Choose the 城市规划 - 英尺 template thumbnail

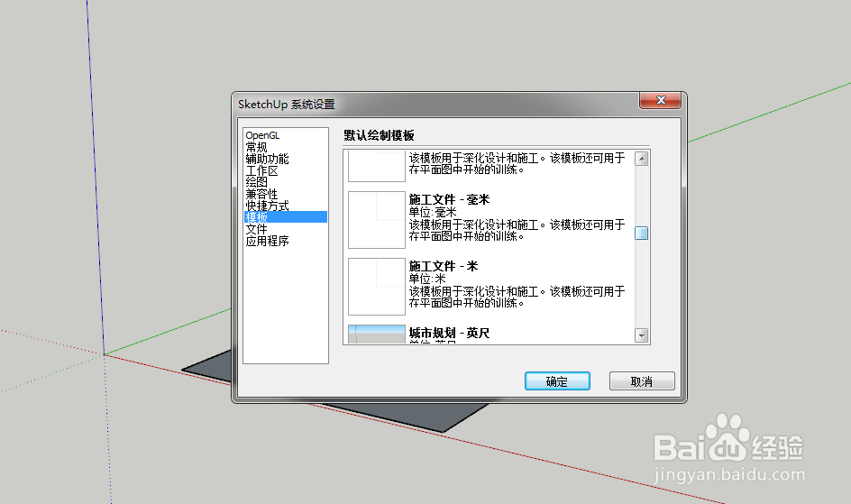pos(377,334)
